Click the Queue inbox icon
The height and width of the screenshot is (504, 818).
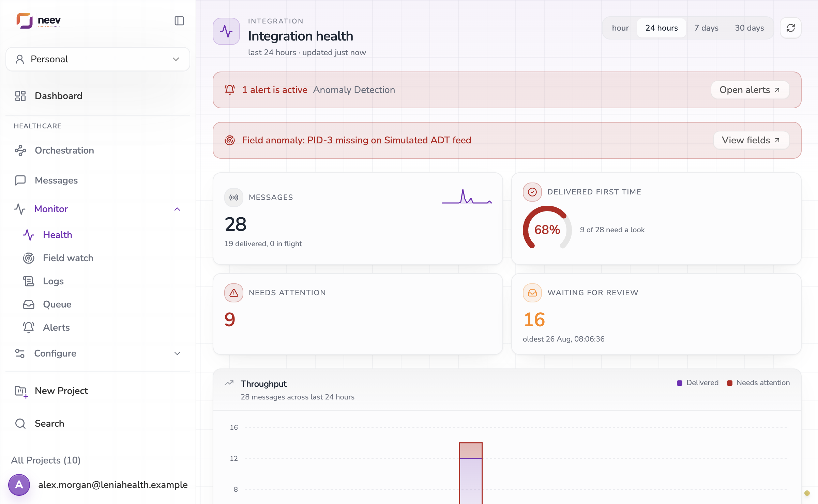(x=29, y=304)
